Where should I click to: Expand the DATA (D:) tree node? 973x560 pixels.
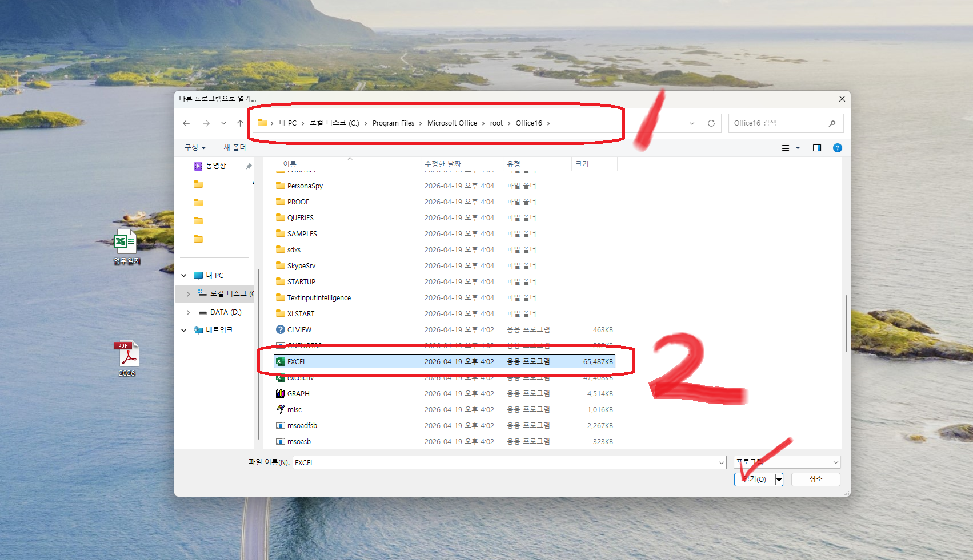click(x=188, y=312)
